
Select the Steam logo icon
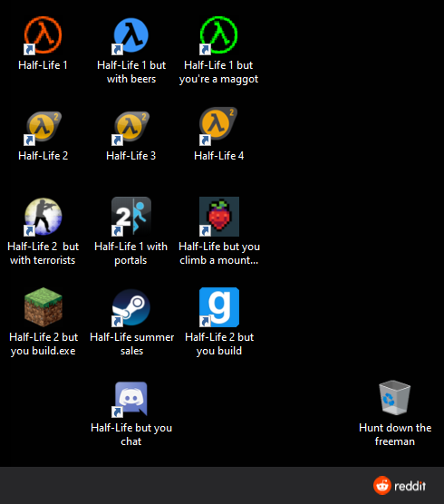click(x=130, y=307)
